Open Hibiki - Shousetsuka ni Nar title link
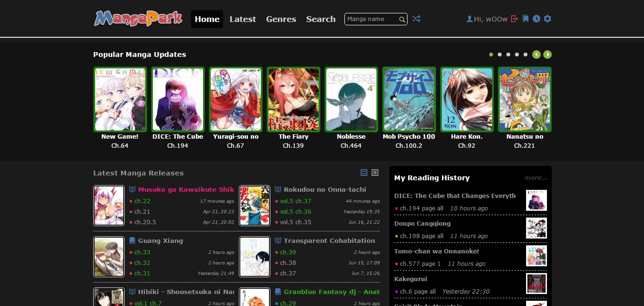Image resolution: width=644 pixels, height=306 pixels. 186,292
